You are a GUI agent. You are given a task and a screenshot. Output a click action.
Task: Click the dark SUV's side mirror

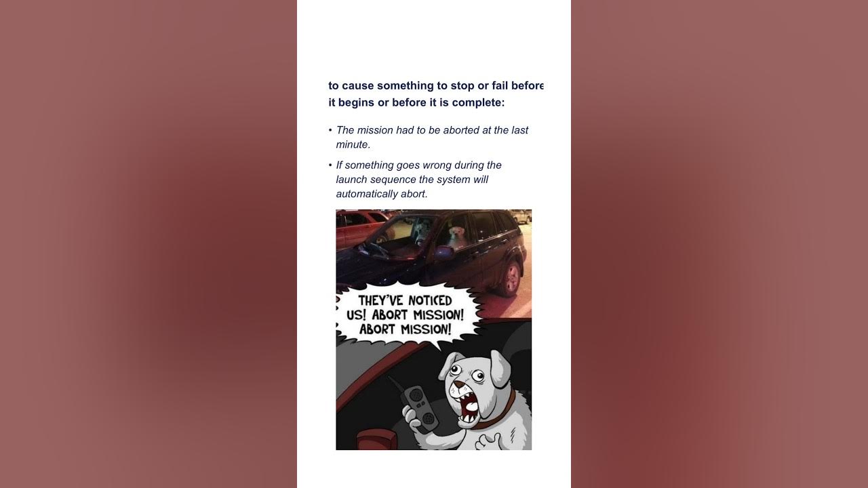click(x=444, y=252)
